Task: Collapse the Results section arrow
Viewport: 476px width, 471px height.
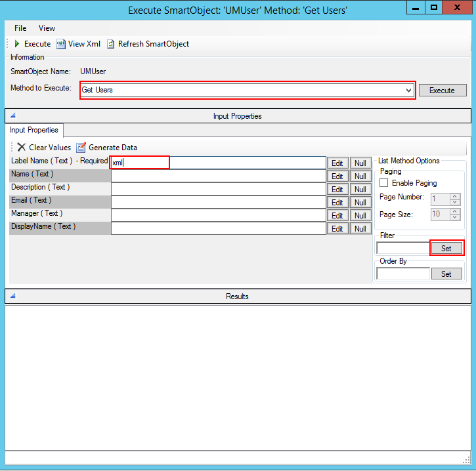Action: [x=12, y=296]
